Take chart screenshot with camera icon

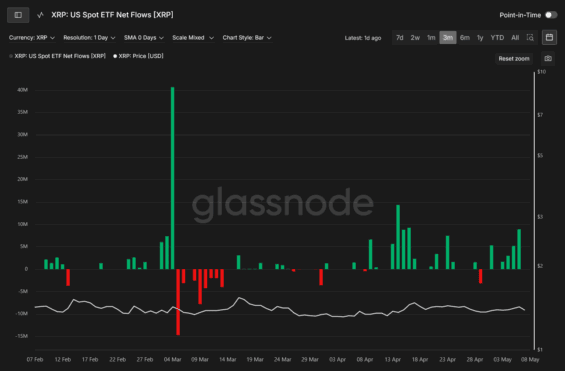tap(548, 58)
